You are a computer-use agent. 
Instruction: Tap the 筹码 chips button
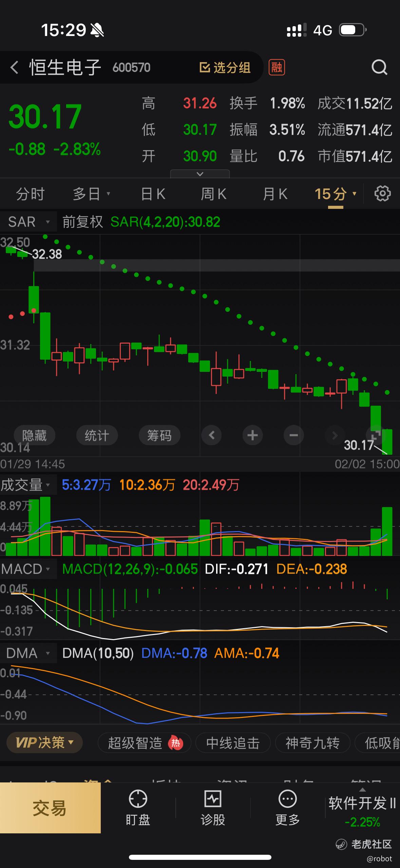[x=159, y=435]
